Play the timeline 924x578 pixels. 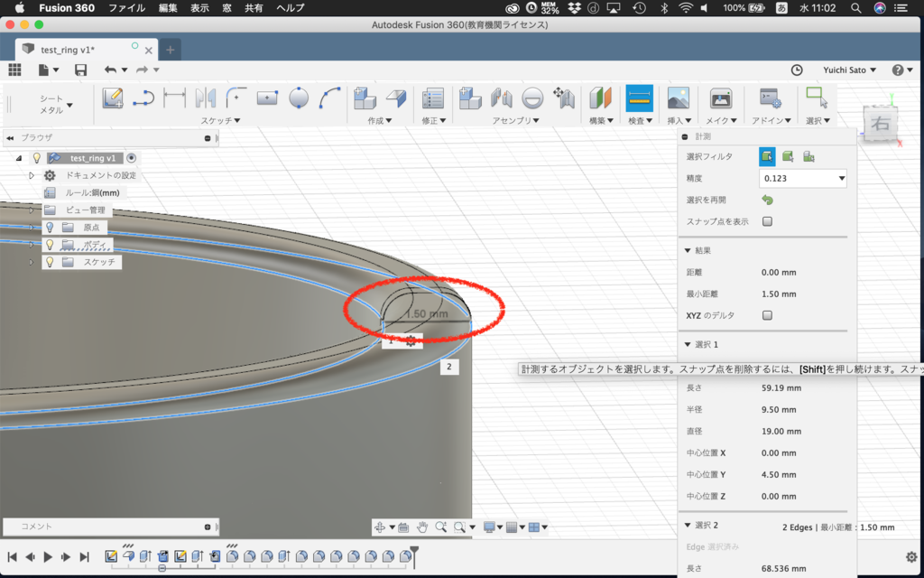48,556
